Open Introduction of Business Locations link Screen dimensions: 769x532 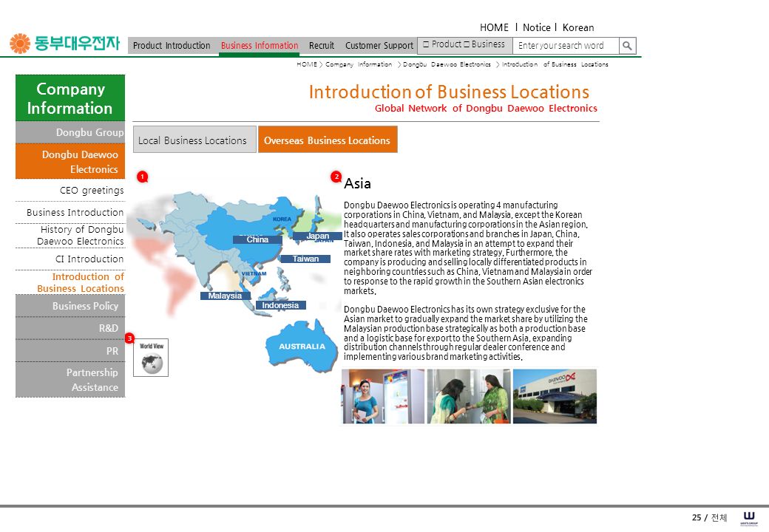click(x=81, y=283)
